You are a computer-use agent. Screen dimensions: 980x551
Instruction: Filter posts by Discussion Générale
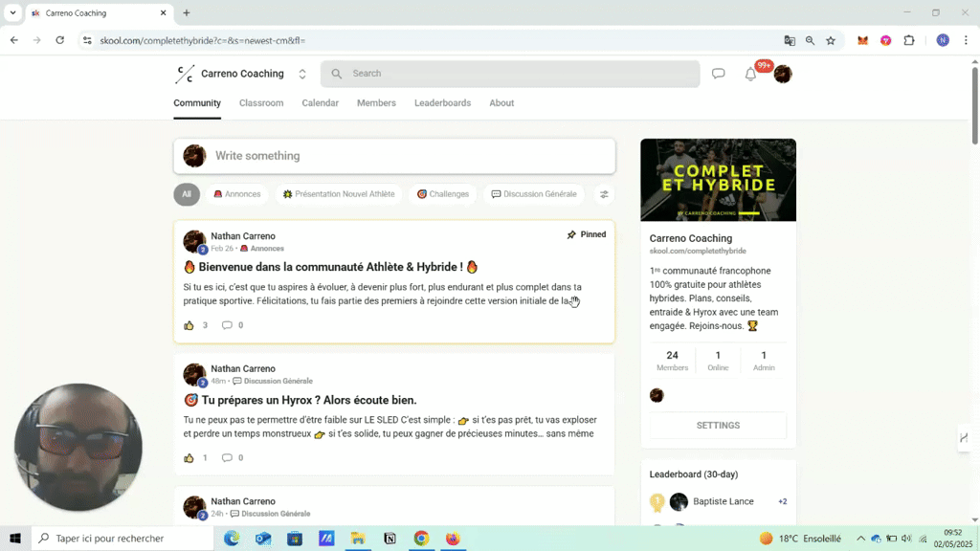click(534, 194)
